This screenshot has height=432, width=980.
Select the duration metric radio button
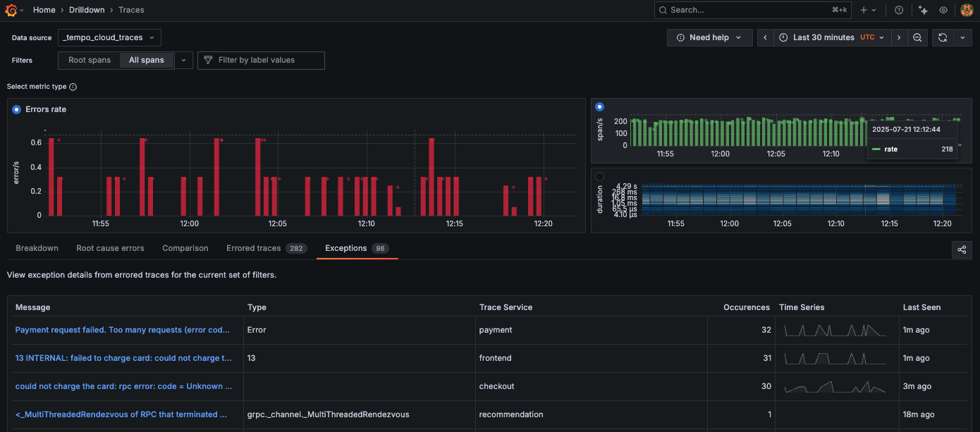pyautogui.click(x=600, y=176)
